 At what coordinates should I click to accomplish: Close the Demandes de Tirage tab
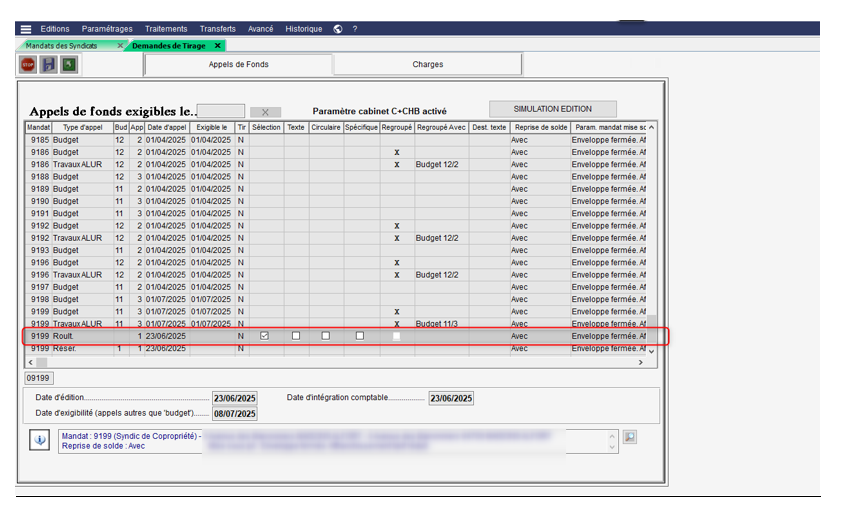pyautogui.click(x=218, y=46)
